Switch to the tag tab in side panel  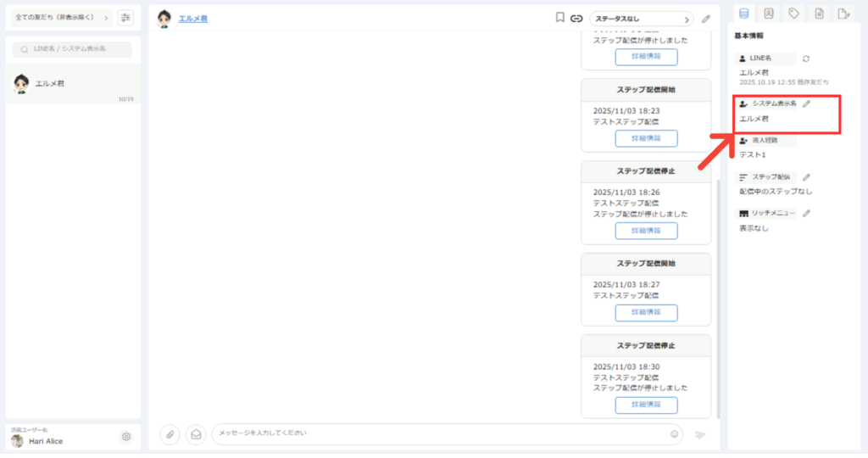pyautogui.click(x=793, y=14)
